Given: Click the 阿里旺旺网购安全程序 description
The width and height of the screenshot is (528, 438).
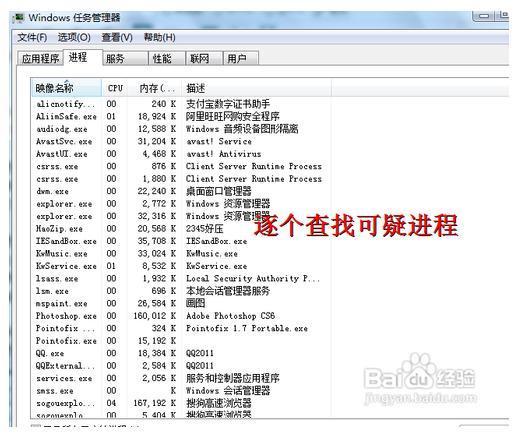Looking at the screenshot, I should coord(233,116).
